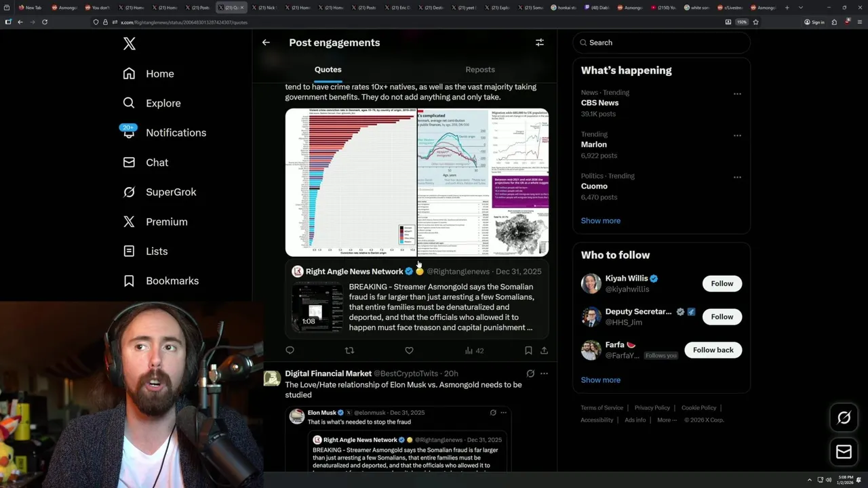Viewport: 868px width, 488px height.
Task: Show more accounts in Who to follow
Action: coord(600,380)
